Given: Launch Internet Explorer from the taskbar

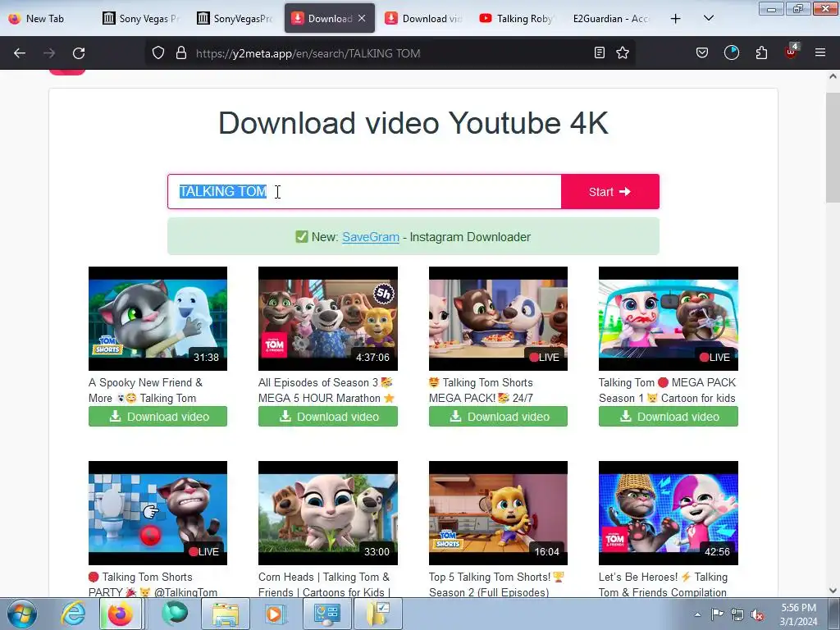Looking at the screenshot, I should (x=73, y=614).
